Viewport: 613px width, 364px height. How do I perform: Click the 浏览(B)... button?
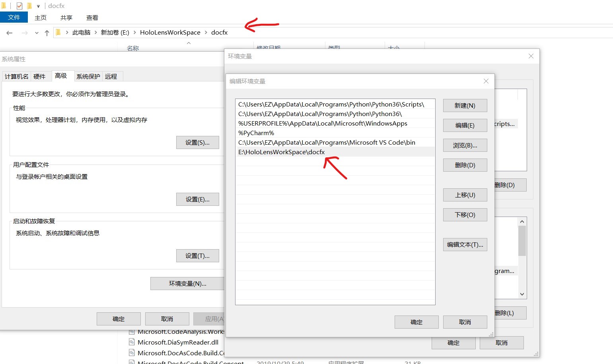(465, 145)
